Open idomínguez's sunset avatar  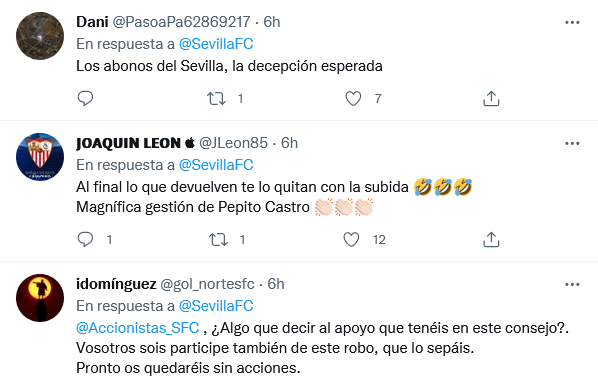40,298
